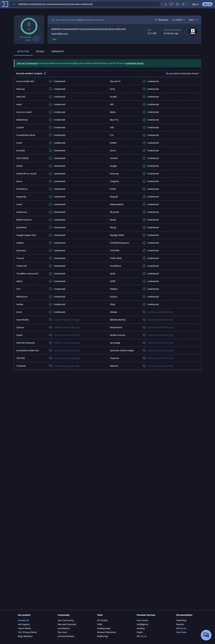This screenshot has width=215, height=644.
Task: Open the Top Users footer link
Action: click(x=62, y=632)
